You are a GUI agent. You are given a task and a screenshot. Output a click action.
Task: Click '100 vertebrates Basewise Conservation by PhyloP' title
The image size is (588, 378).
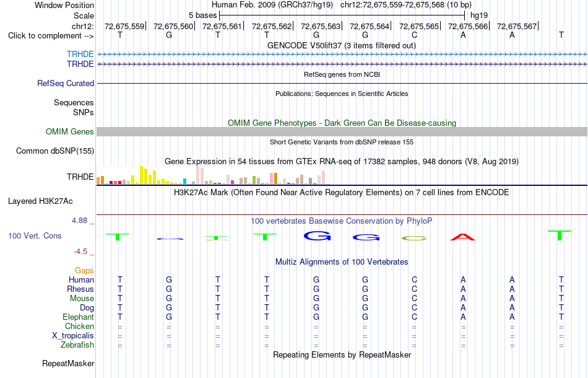tap(342, 221)
